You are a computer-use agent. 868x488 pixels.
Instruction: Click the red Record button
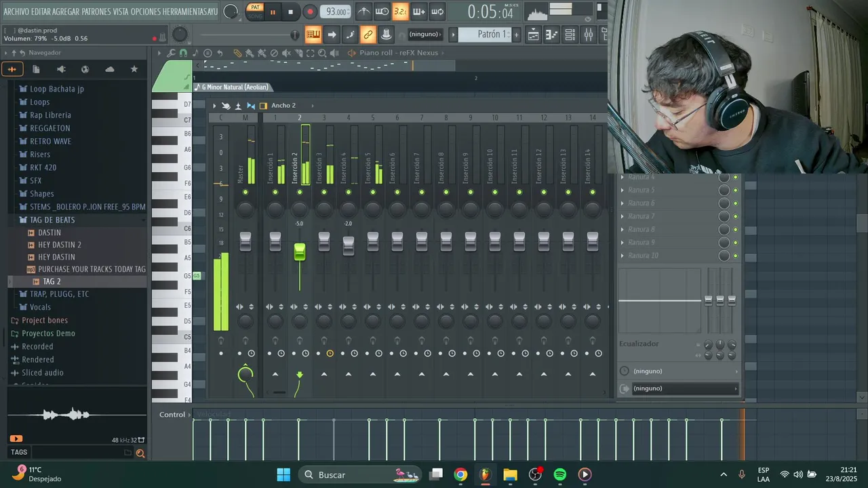(x=310, y=12)
